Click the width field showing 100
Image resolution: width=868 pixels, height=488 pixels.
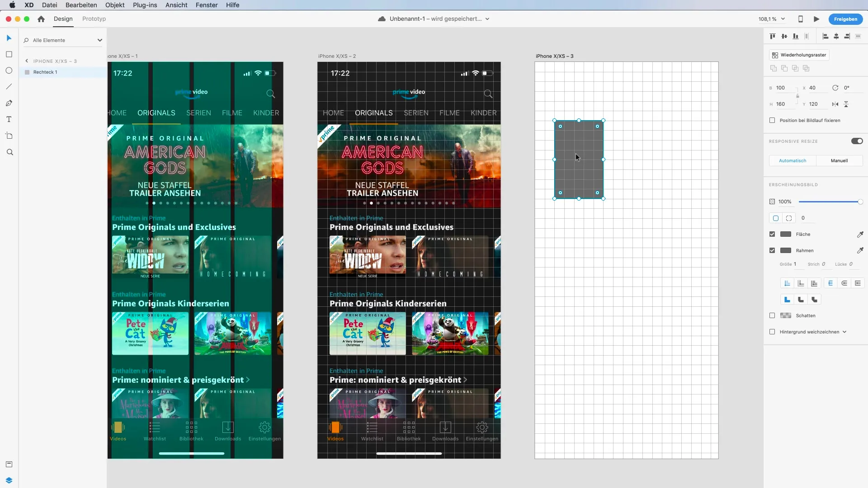(x=784, y=88)
